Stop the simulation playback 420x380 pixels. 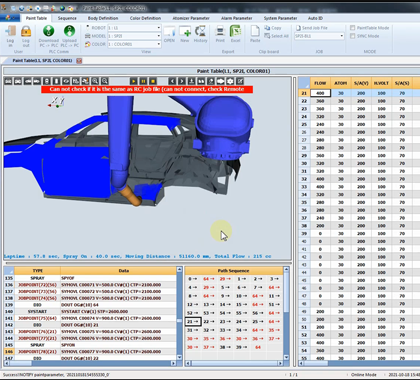point(153,81)
